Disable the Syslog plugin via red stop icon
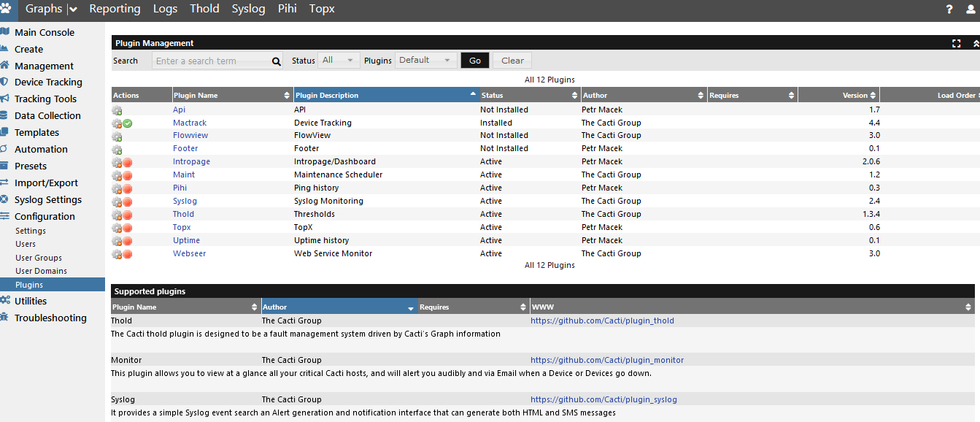 pyautogui.click(x=127, y=201)
